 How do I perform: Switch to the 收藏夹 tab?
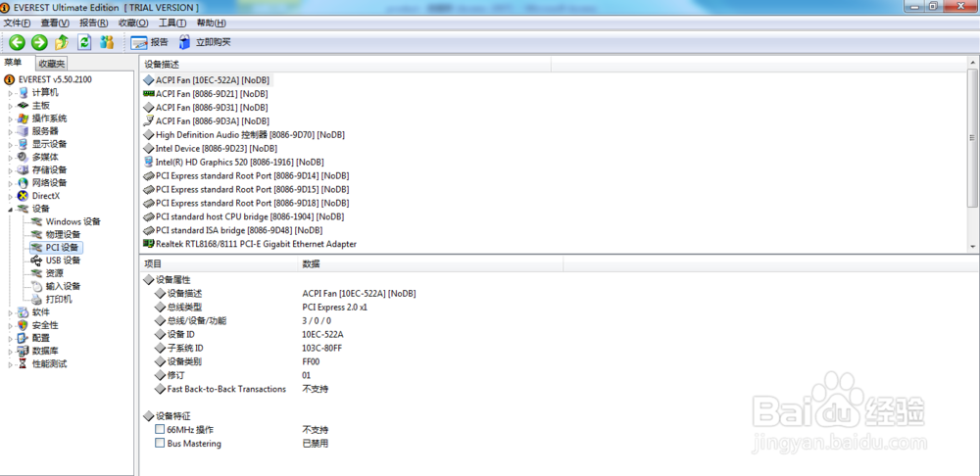click(x=51, y=63)
